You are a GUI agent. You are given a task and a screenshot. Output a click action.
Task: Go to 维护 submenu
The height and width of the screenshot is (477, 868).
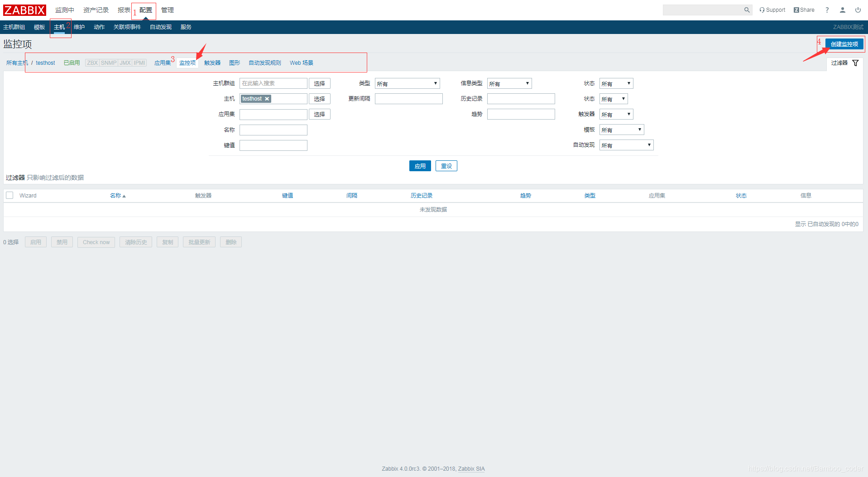tap(79, 27)
